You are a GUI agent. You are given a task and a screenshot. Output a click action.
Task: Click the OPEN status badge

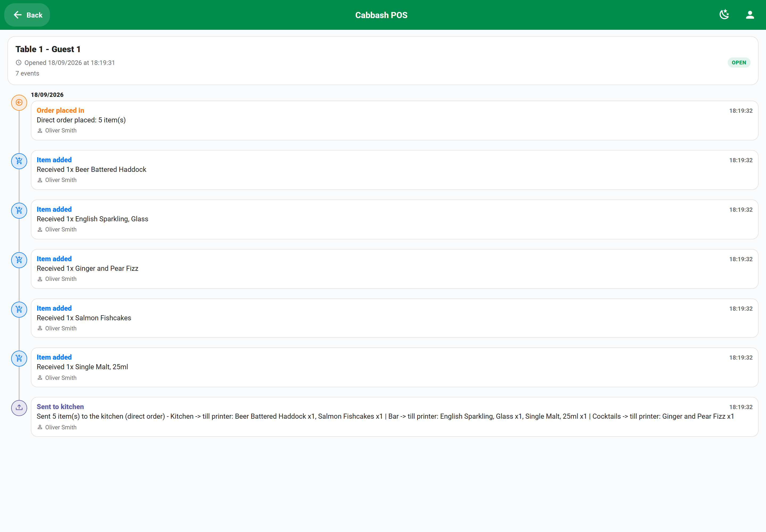pyautogui.click(x=739, y=63)
